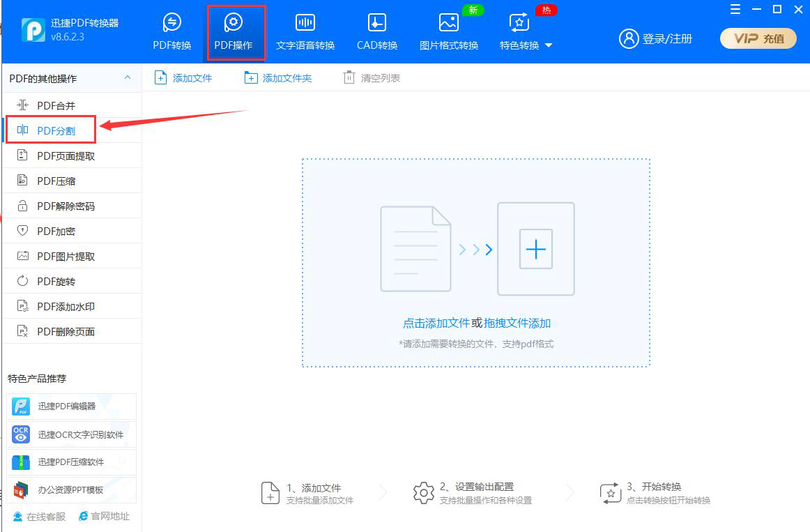Click the 支持批量操作和各种设置 text
810x532 pixels.
point(486,501)
